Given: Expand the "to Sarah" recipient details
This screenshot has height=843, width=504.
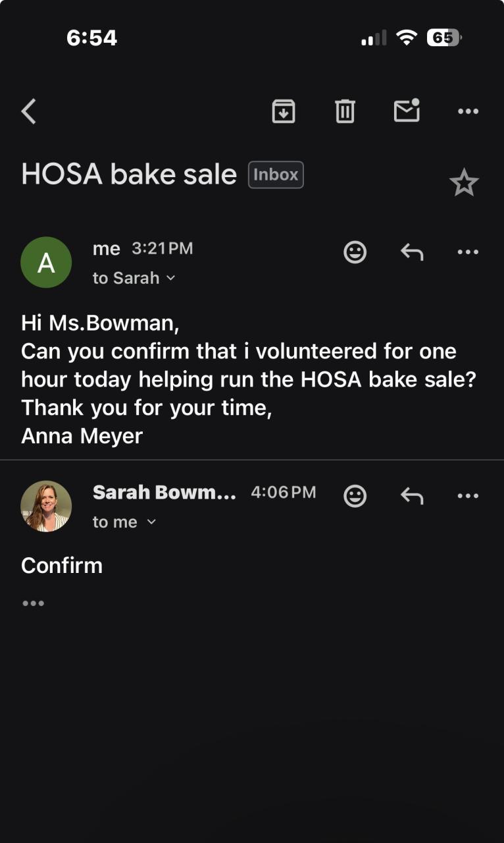Looking at the screenshot, I should point(134,278).
